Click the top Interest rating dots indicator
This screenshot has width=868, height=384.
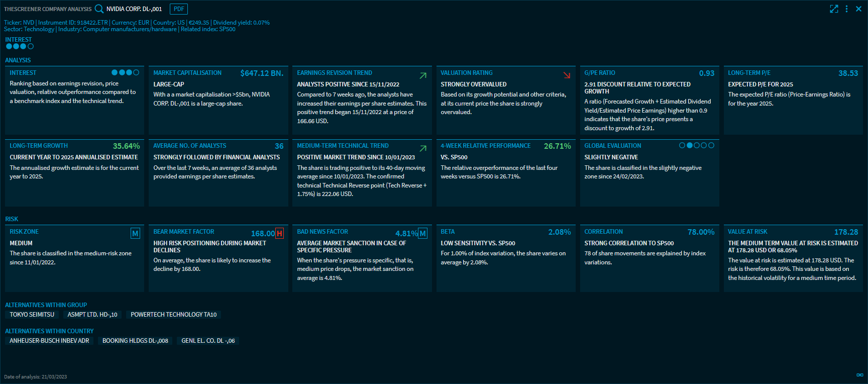coord(20,46)
